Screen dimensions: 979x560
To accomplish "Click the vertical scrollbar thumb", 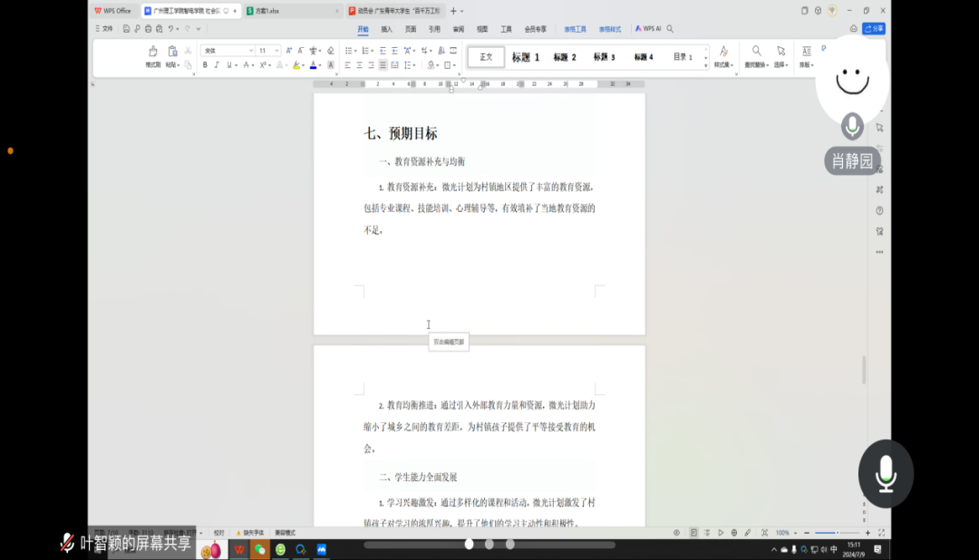I will pyautogui.click(x=864, y=370).
